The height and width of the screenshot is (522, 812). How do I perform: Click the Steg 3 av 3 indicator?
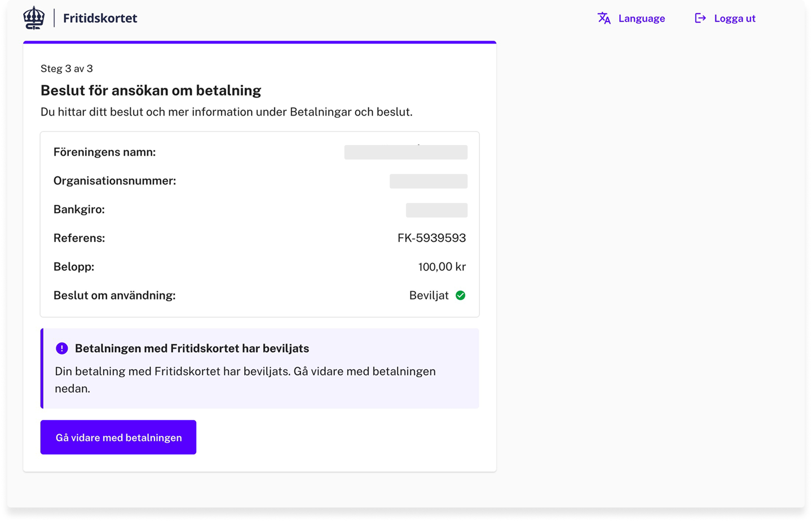pyautogui.click(x=67, y=68)
